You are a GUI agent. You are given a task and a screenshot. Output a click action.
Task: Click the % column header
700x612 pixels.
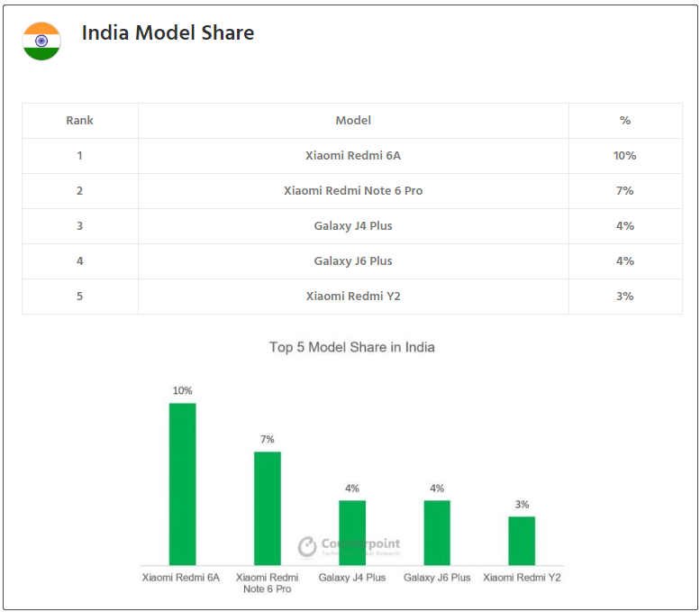click(625, 120)
